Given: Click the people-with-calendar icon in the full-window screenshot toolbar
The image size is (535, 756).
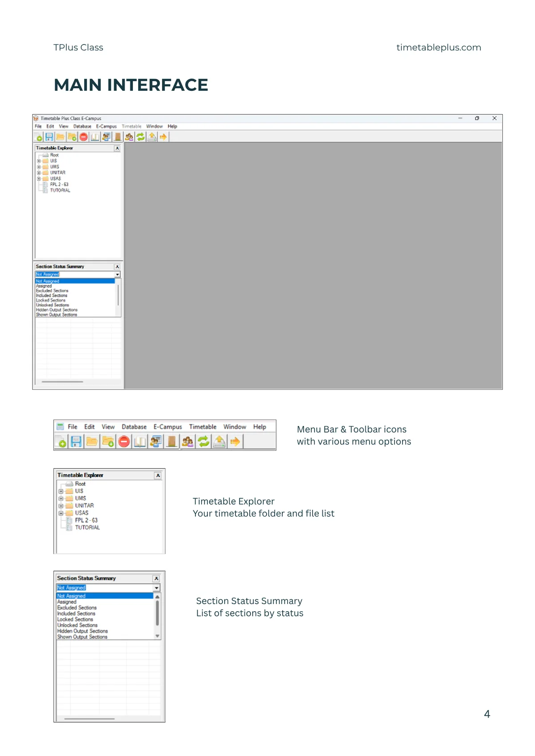Looking at the screenshot, I should click(106, 137).
